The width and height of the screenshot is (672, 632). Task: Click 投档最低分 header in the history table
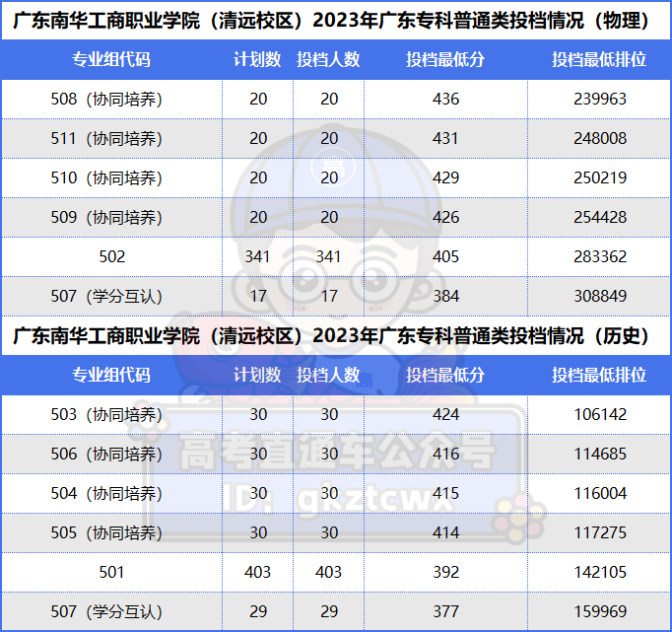coord(445,376)
